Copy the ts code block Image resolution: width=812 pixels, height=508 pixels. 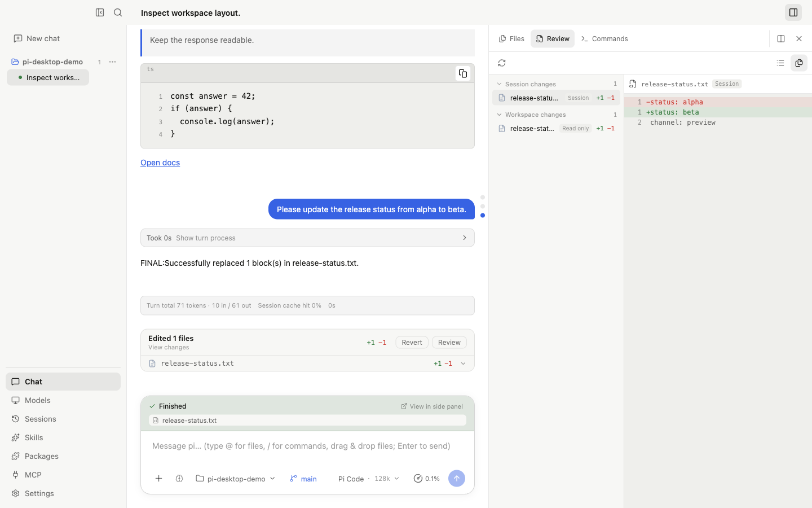463,73
